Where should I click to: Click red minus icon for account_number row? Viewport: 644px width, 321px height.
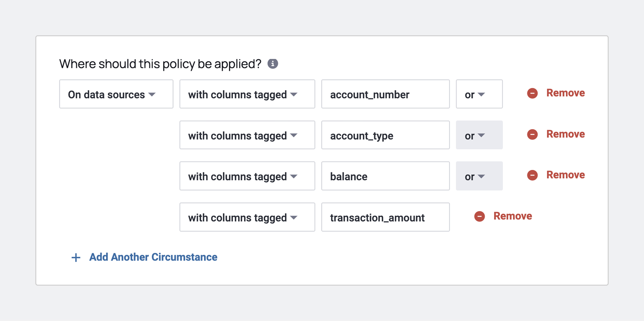(x=532, y=93)
